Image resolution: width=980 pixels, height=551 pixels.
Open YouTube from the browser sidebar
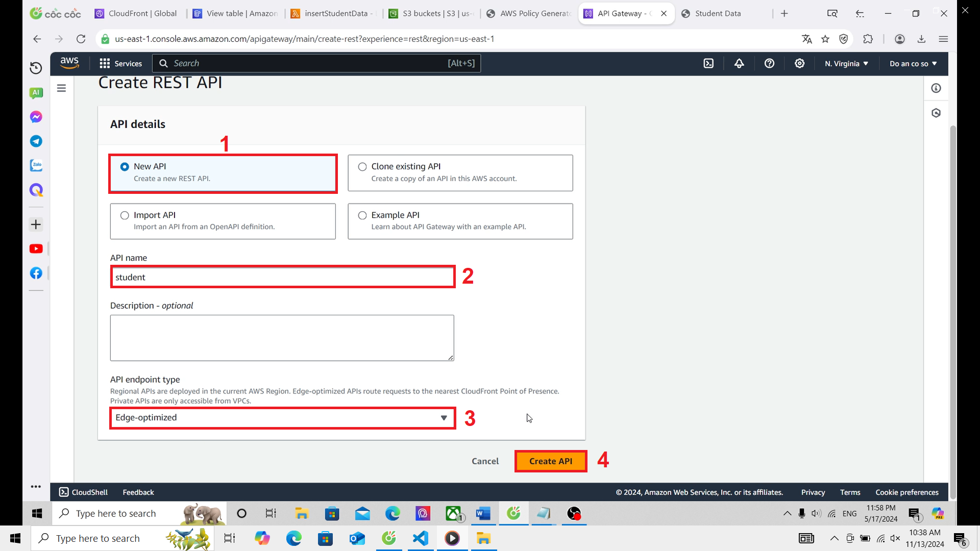click(x=36, y=248)
